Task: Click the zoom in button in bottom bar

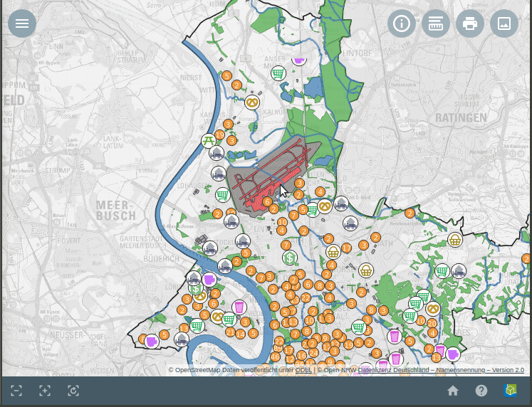Action: (45, 391)
